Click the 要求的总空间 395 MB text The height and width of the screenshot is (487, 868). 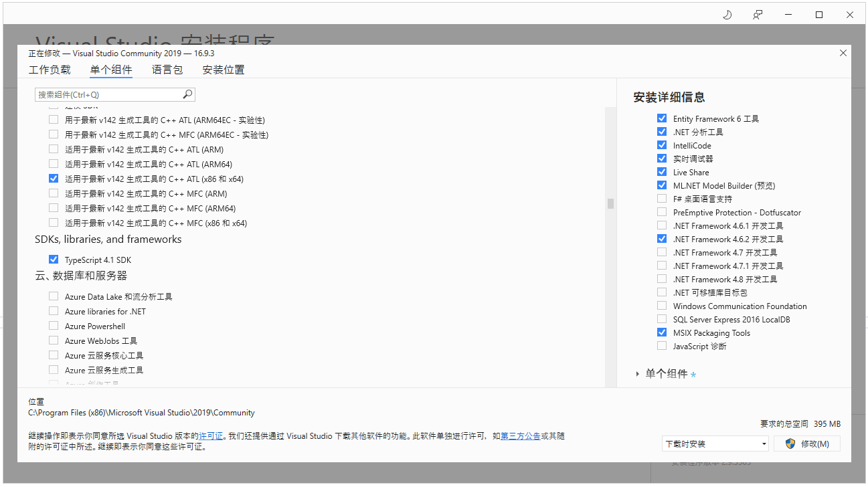point(800,424)
